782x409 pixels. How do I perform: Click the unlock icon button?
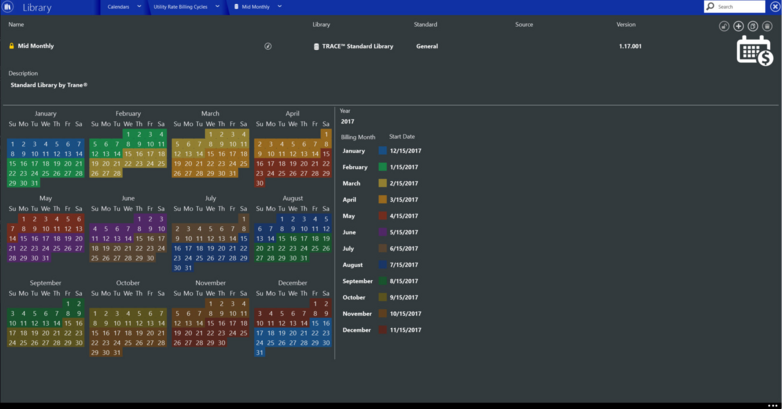[x=724, y=26]
